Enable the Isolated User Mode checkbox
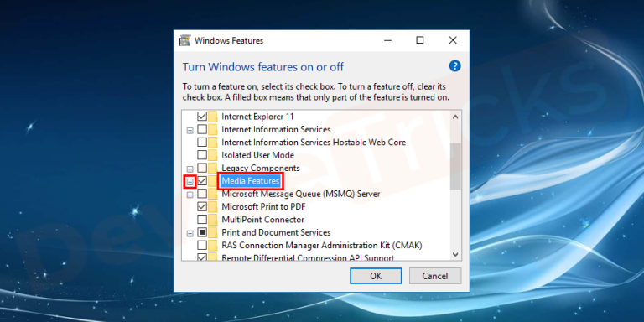This screenshot has width=644, height=322. pyautogui.click(x=202, y=155)
